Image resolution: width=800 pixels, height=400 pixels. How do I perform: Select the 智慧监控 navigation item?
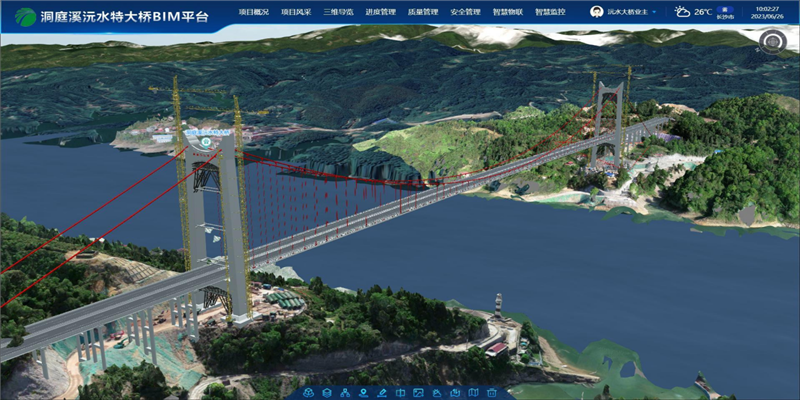click(x=549, y=12)
